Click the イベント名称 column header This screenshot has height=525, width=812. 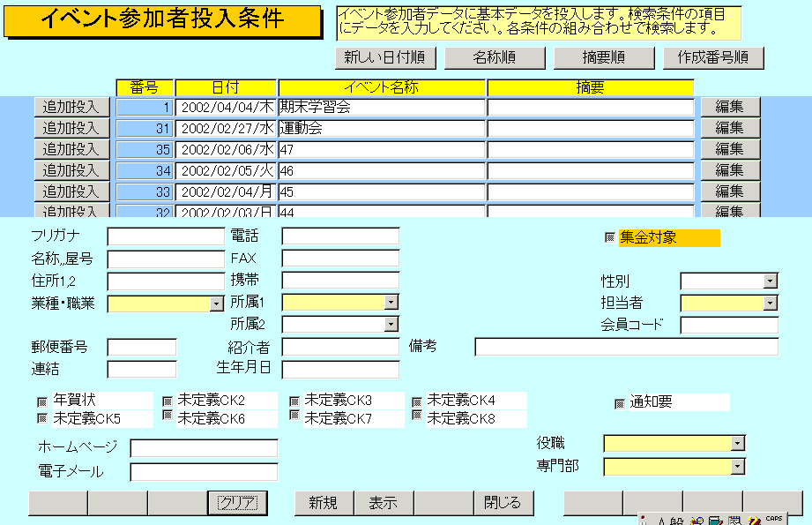382,87
